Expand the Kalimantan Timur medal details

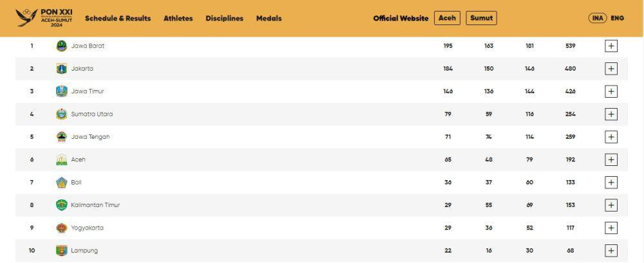pos(611,204)
